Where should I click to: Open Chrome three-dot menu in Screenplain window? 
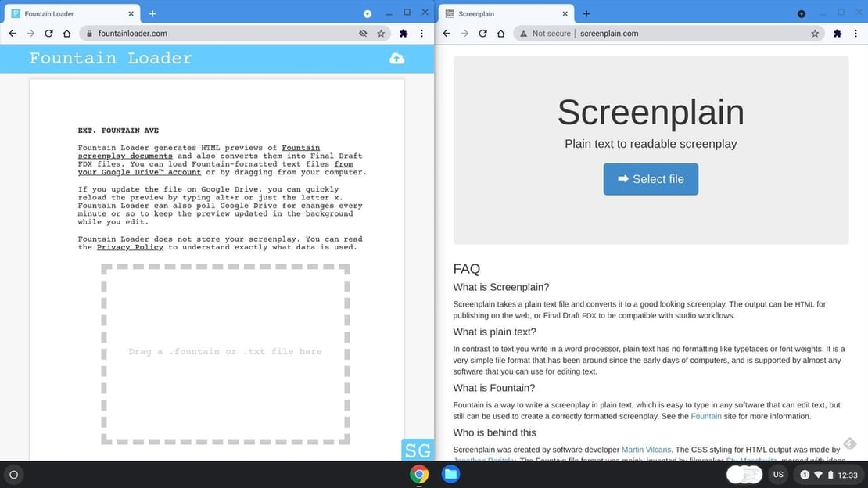coord(856,34)
